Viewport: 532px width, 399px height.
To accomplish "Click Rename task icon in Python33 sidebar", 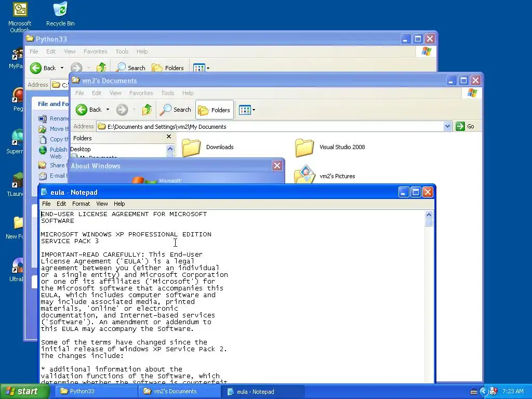I will click(43, 118).
